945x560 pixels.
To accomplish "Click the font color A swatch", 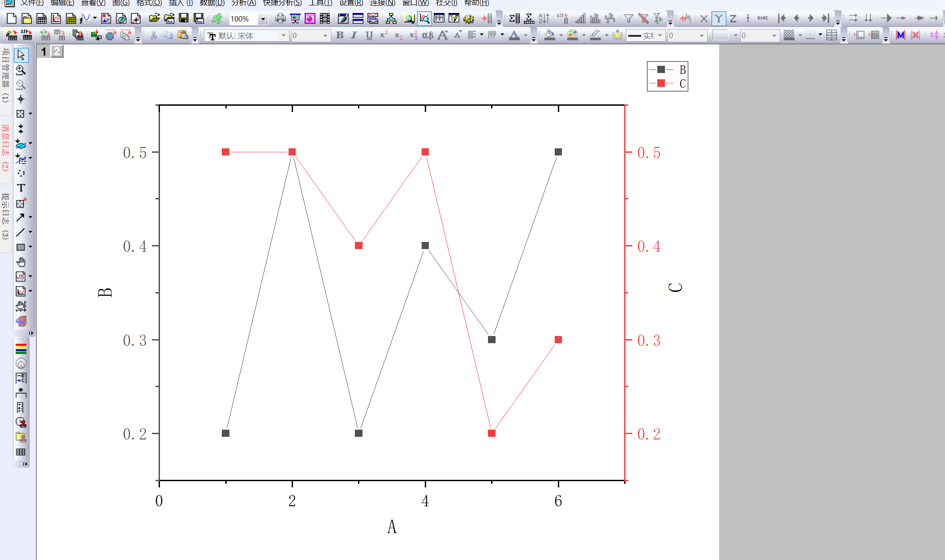I will pos(514,35).
